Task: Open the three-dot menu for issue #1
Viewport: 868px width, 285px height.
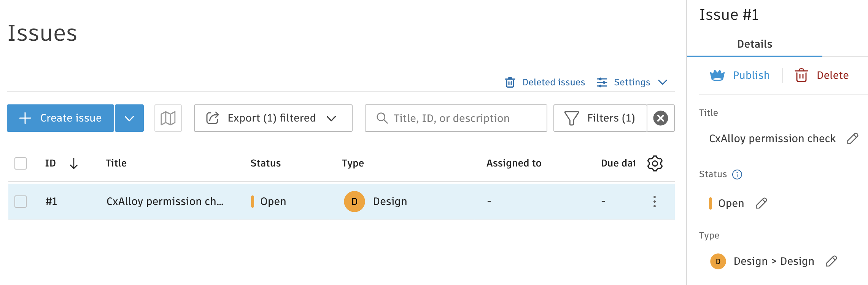Action: 654,202
